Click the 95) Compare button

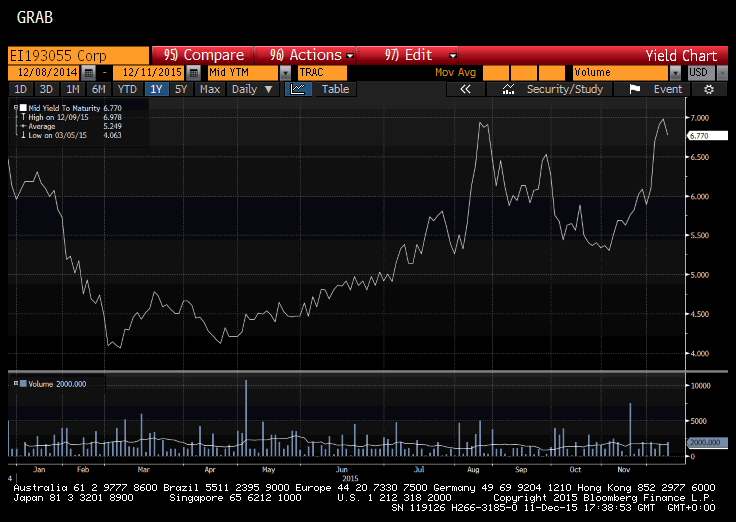tap(203, 55)
